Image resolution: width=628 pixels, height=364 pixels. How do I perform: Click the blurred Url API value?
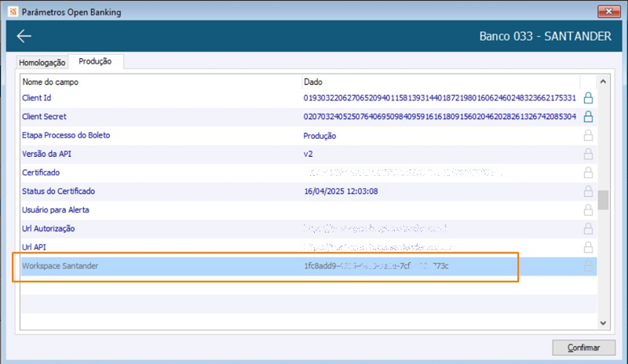coord(378,247)
